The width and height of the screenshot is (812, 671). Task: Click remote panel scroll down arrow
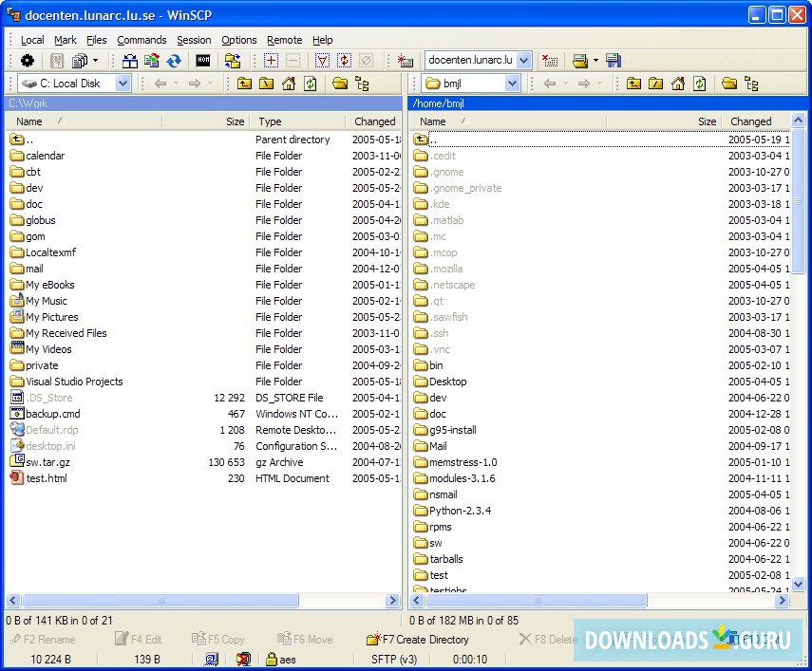pos(798,584)
